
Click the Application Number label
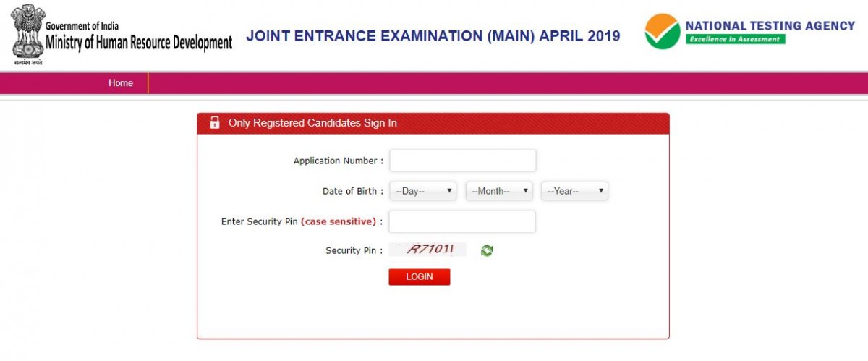click(x=335, y=161)
